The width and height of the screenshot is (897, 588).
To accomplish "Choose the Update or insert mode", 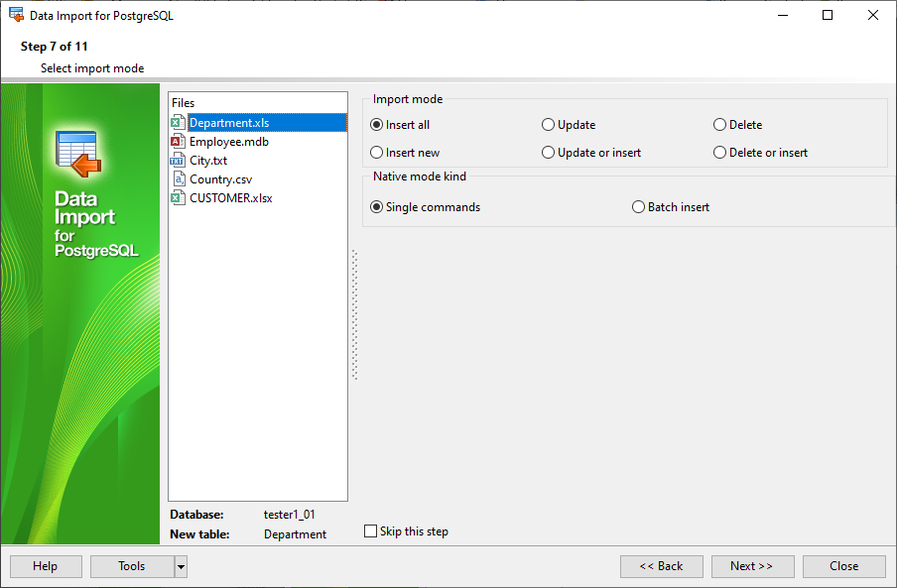I will (591, 153).
